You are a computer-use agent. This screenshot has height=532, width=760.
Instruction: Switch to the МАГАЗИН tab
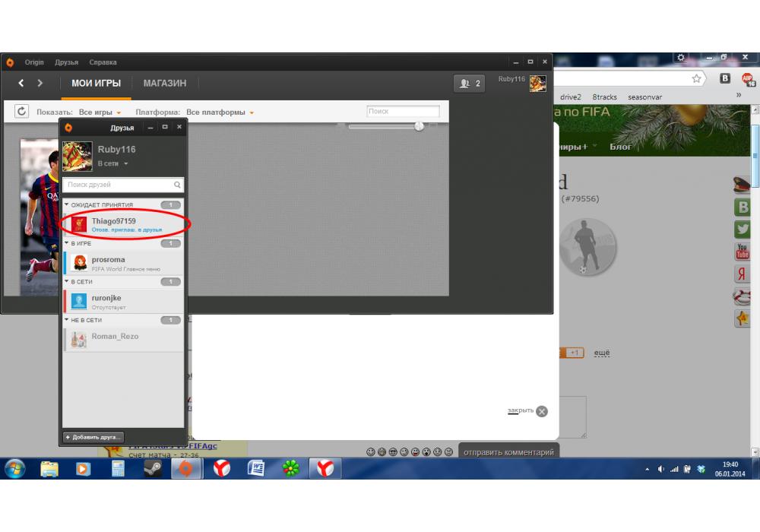(x=164, y=83)
